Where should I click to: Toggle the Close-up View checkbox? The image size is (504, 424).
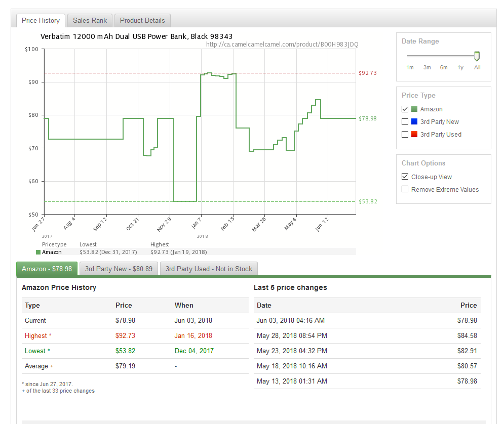[405, 177]
